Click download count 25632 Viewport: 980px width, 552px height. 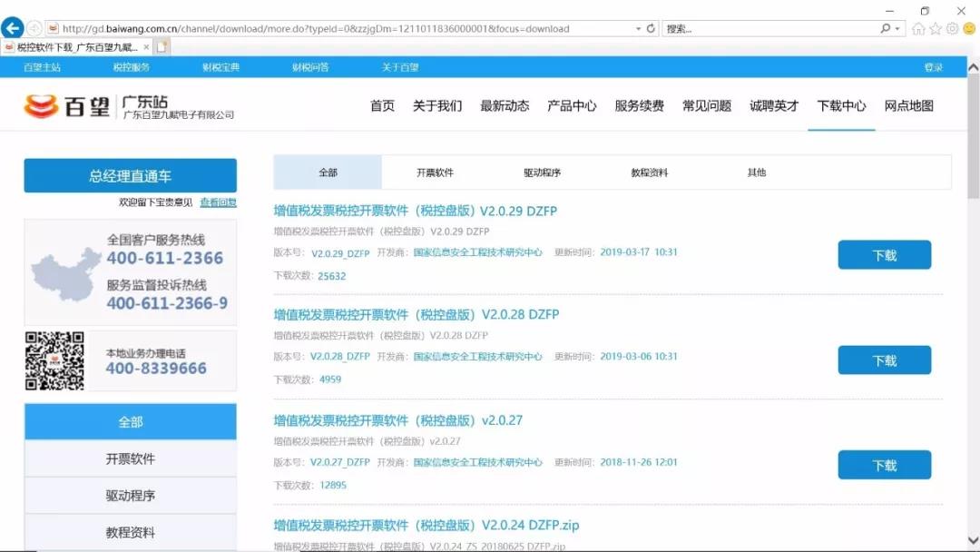(332, 276)
